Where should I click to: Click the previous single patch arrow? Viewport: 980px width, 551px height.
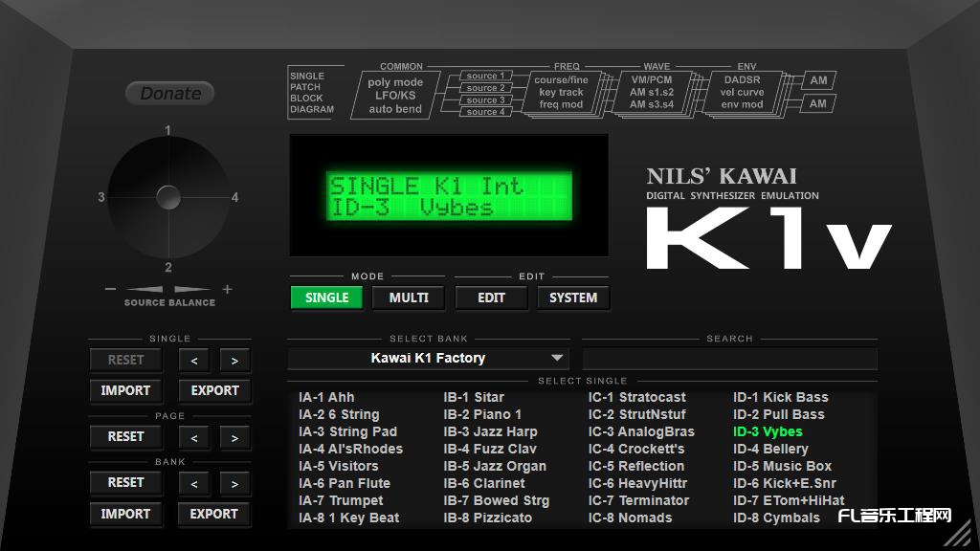(194, 361)
